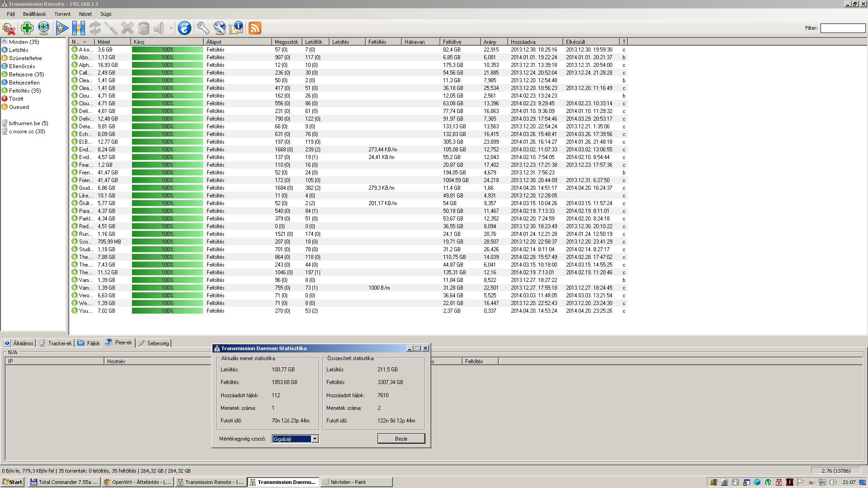Switch to OpenWrt browser window in taskbar

coord(137,482)
